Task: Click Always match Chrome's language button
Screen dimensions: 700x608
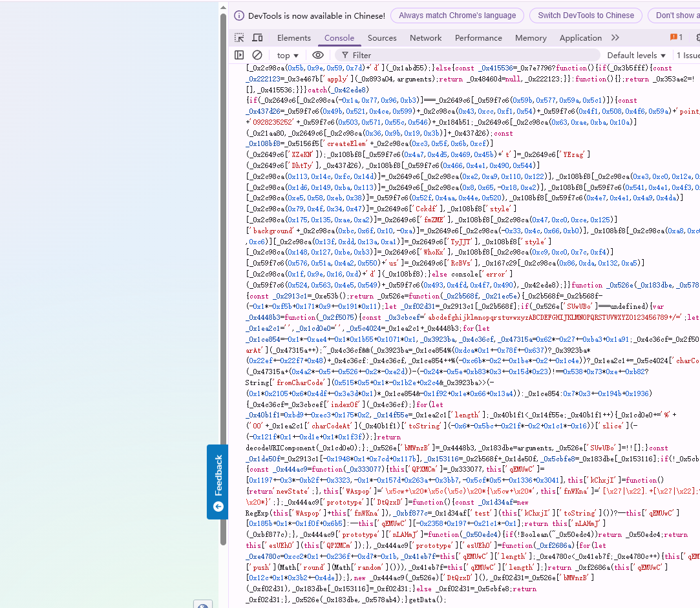Action: pyautogui.click(x=457, y=16)
